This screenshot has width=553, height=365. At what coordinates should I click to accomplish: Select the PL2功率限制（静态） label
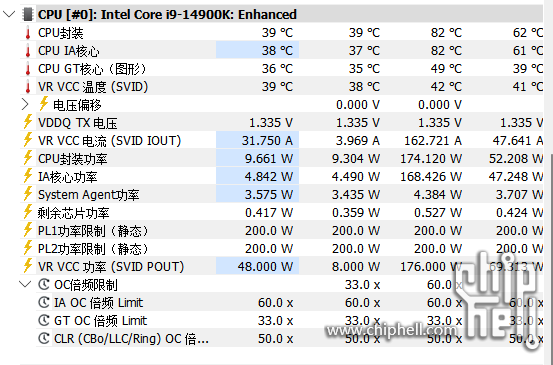[x=93, y=249]
